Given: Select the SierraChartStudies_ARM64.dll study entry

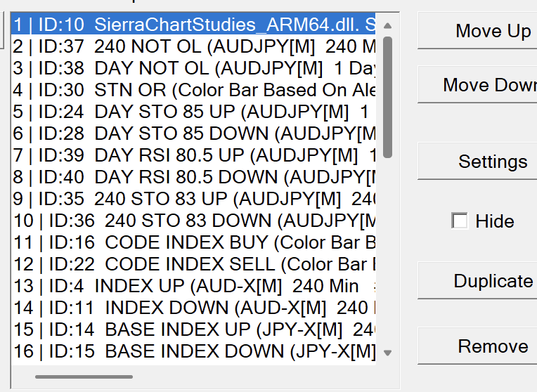Looking at the screenshot, I should click(x=193, y=25).
